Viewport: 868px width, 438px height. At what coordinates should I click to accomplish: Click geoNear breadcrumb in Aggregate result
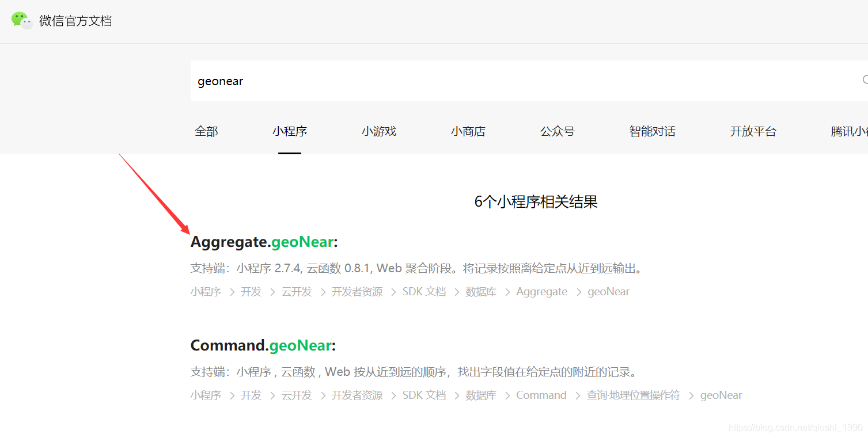(608, 292)
